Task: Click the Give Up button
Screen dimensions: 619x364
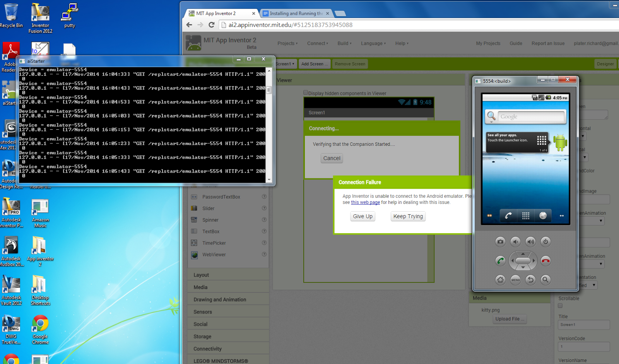Action: point(363,216)
